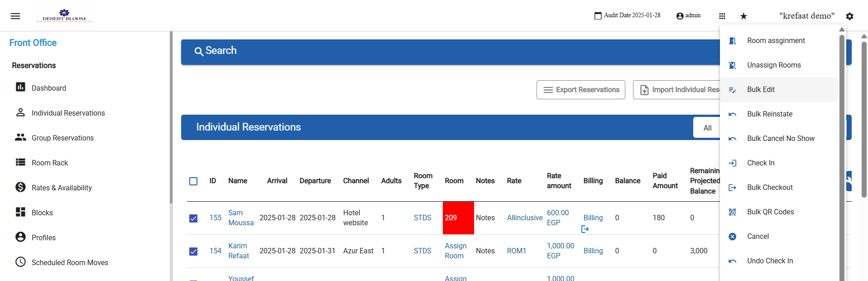Open the settings gear icon

point(849,16)
